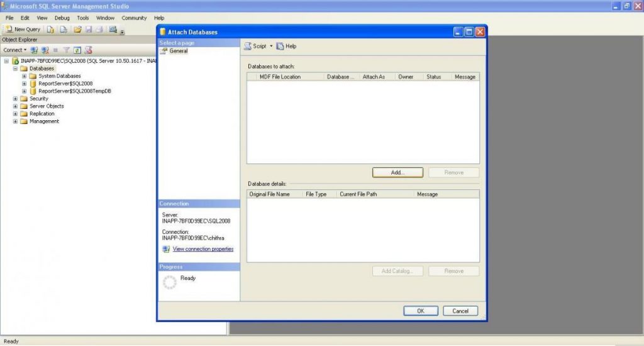Image resolution: width=644 pixels, height=346 pixels.
Task: Collapse the Databases folder node
Action: click(15, 69)
